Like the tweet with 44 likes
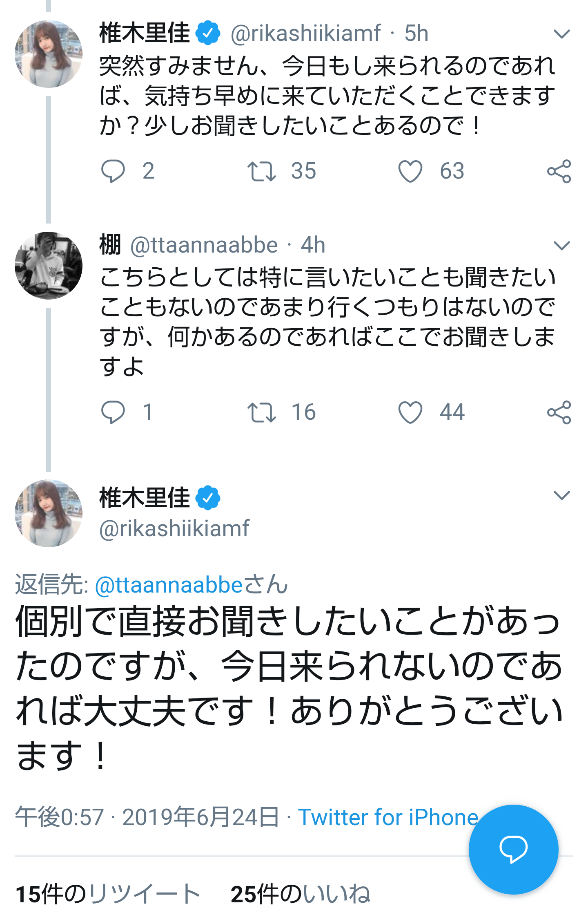Screen dimensions: 588x924 [x=410, y=412]
